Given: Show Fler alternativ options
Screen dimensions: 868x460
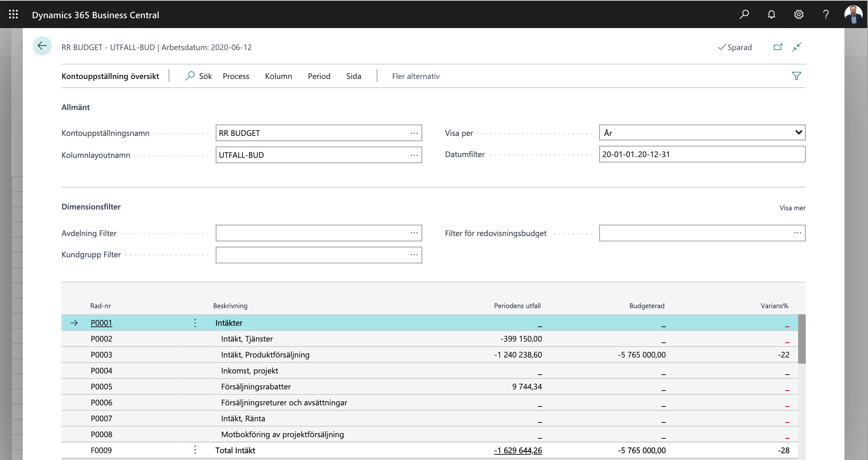Looking at the screenshot, I should 416,76.
